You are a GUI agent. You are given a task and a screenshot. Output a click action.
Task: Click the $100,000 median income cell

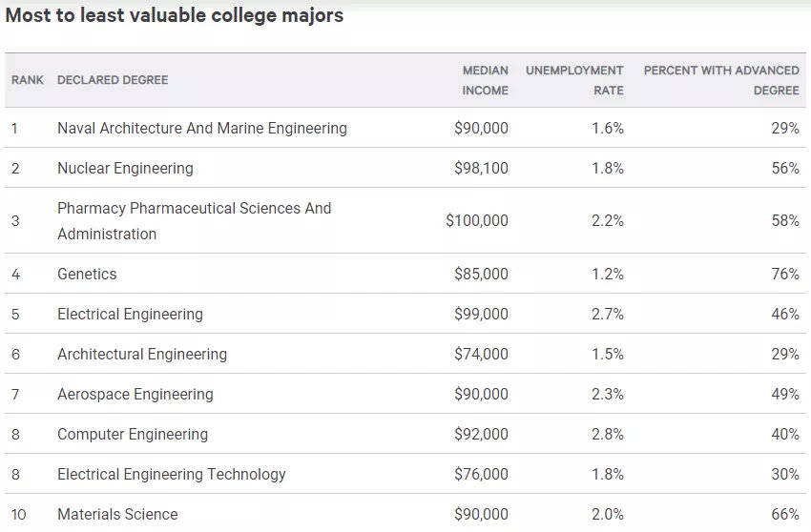pyautogui.click(x=477, y=220)
